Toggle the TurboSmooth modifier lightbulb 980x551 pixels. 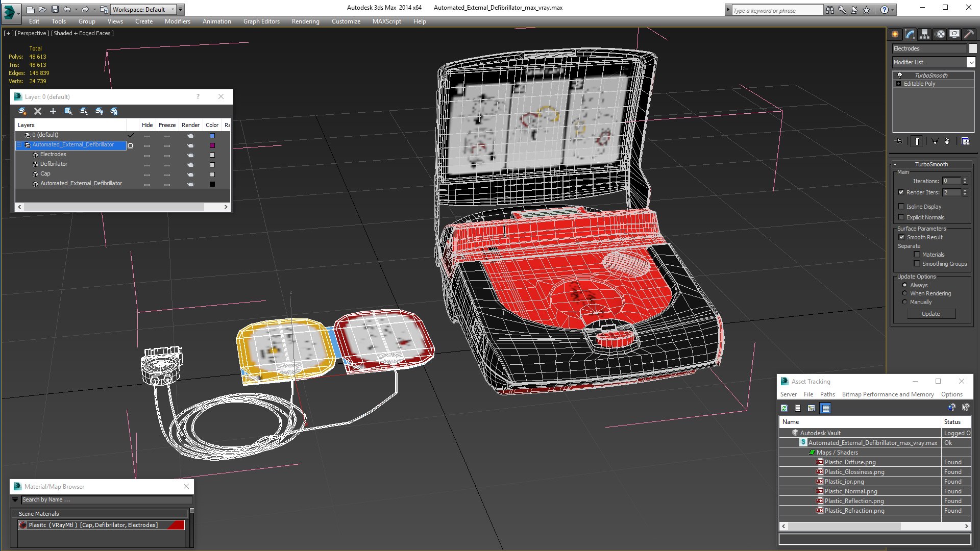(900, 75)
